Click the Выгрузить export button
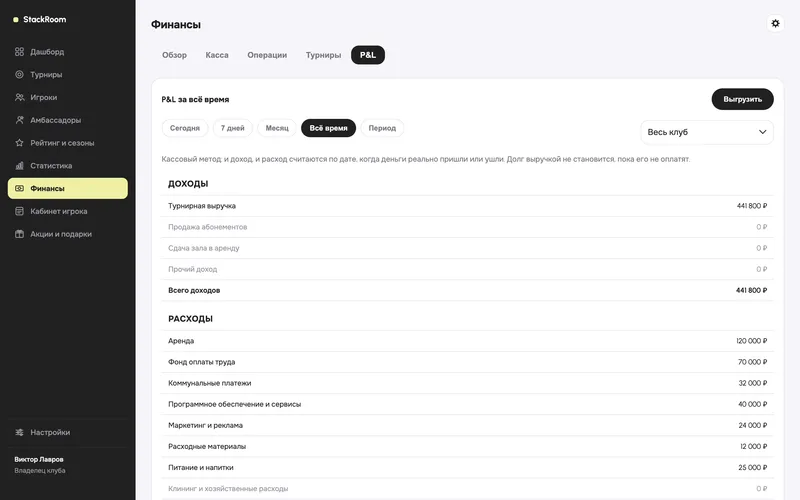800x500 pixels. coord(742,99)
